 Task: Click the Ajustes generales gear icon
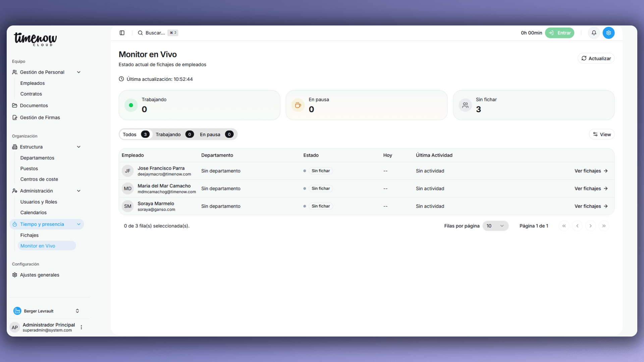(x=15, y=275)
